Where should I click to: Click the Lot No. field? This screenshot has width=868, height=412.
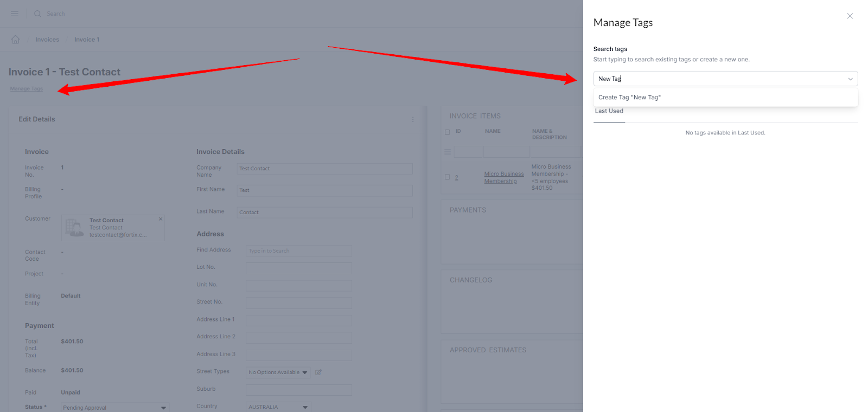tap(299, 268)
